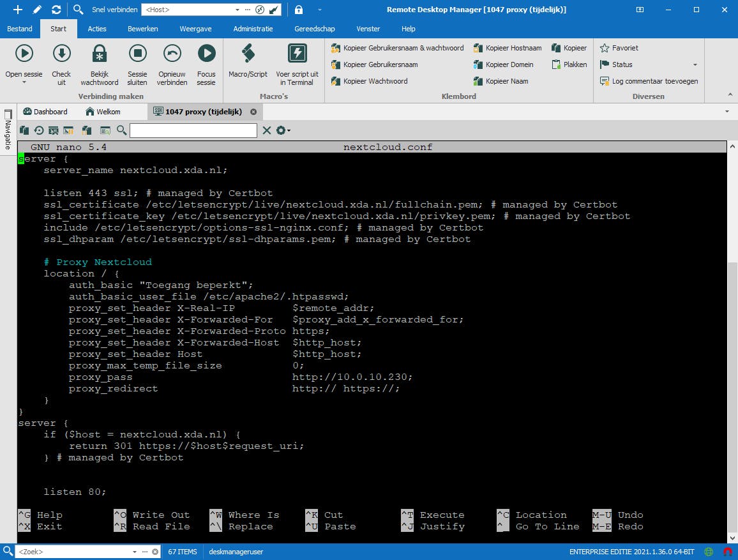
Task: Click the Sessie sluiten stop icon
Action: pyautogui.click(x=137, y=54)
